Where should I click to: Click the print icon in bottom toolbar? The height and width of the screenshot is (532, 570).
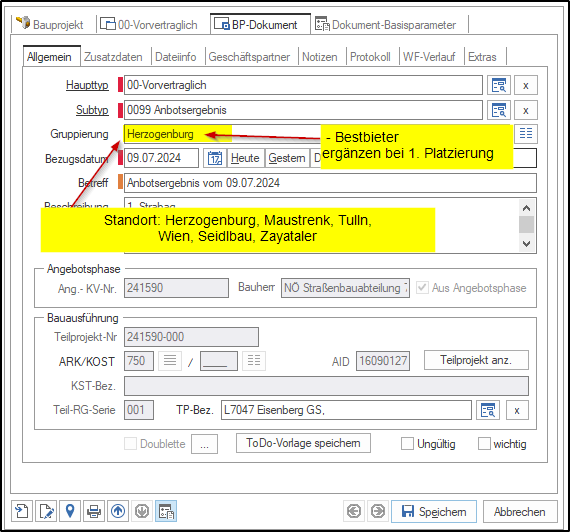pyautogui.click(x=94, y=511)
